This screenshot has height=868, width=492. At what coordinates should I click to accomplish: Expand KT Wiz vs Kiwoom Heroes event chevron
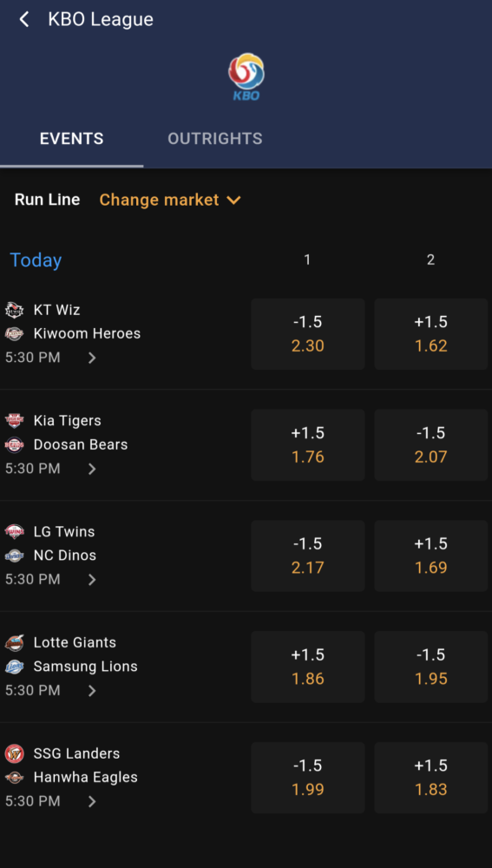pos(93,358)
